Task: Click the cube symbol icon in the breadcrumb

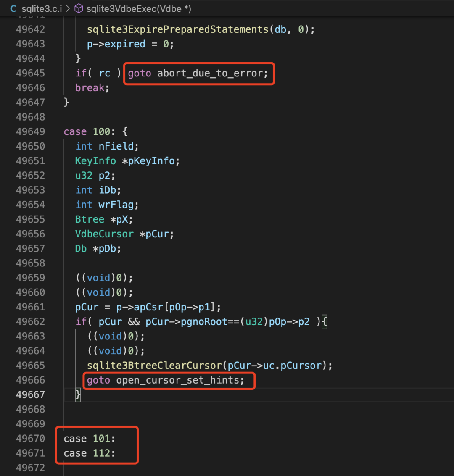Action: [79, 8]
